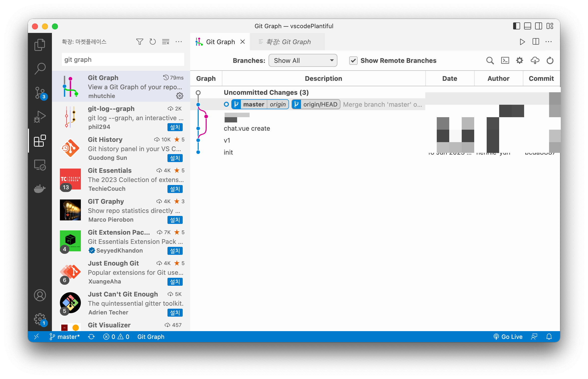This screenshot has width=588, height=379.
Task: Open the Git Graph extension manage gear menu
Action: tap(180, 96)
